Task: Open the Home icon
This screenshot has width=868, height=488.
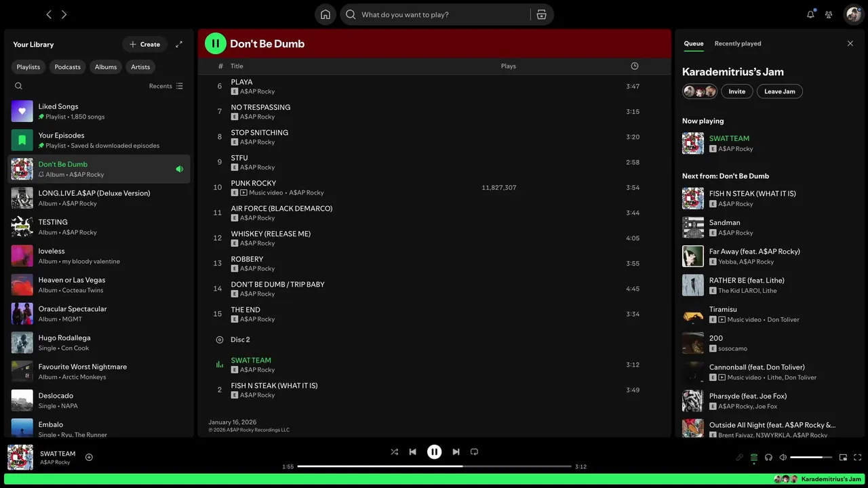Action: pos(325,14)
